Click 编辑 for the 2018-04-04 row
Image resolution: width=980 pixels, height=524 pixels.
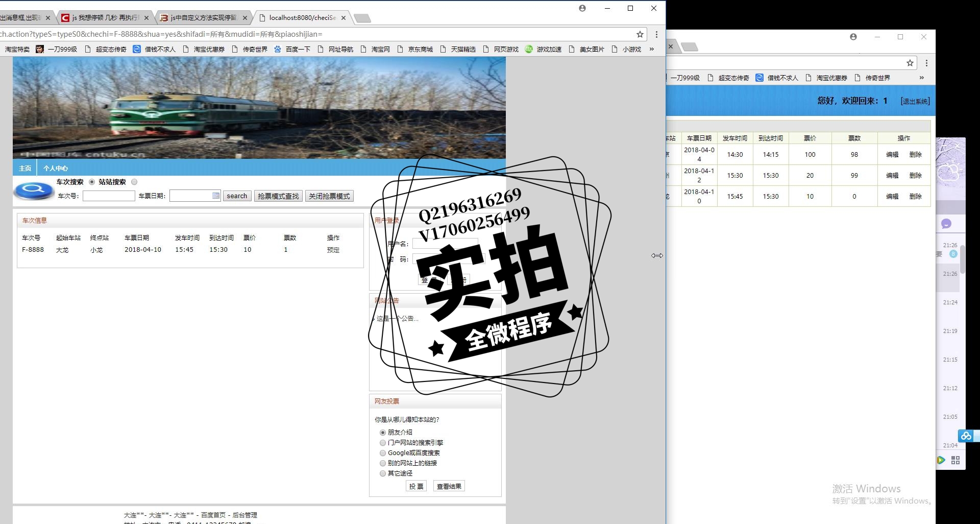click(x=892, y=155)
